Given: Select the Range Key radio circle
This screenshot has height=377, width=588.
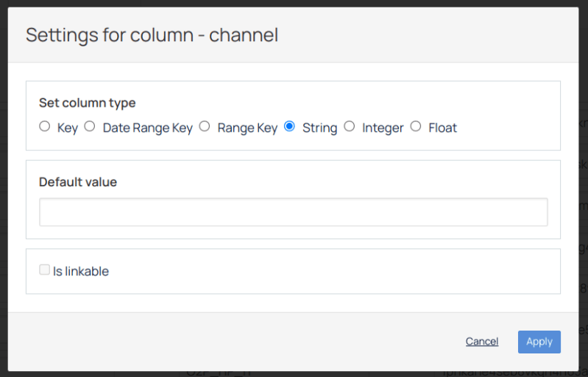Looking at the screenshot, I should (x=205, y=127).
